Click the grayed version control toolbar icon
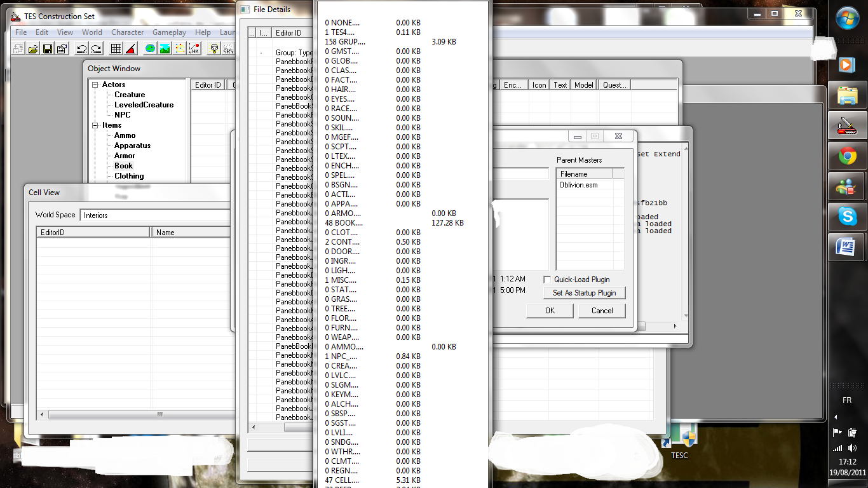 18,48
